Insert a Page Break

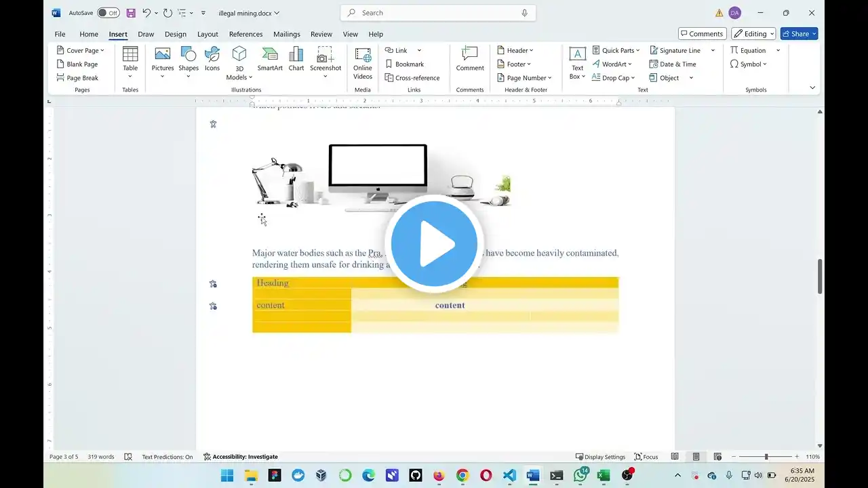pyautogui.click(x=77, y=77)
